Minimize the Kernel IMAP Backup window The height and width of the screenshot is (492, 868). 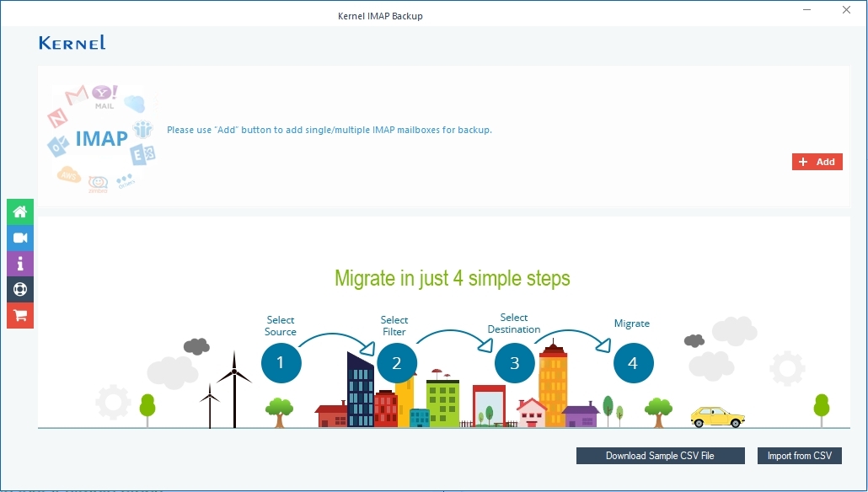pos(807,9)
